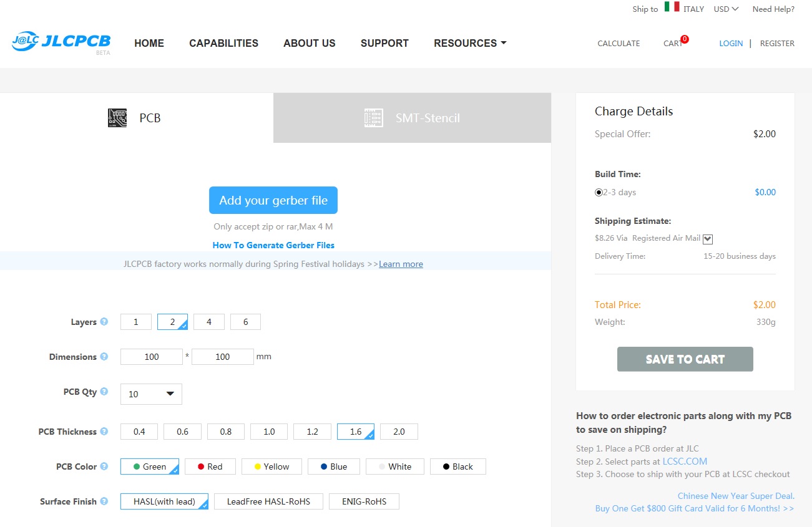
Task: Open the Registered Air Mail shipping dropdown
Action: (708, 239)
